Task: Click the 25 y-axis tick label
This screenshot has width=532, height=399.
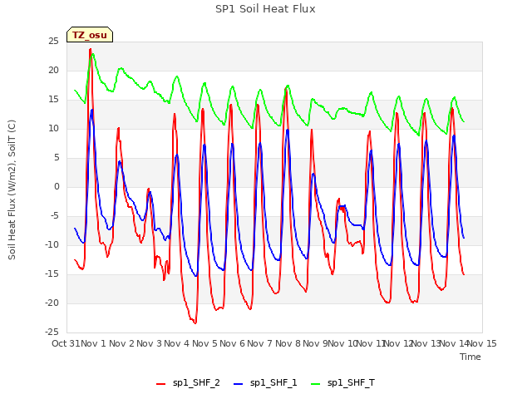Action: (x=53, y=42)
